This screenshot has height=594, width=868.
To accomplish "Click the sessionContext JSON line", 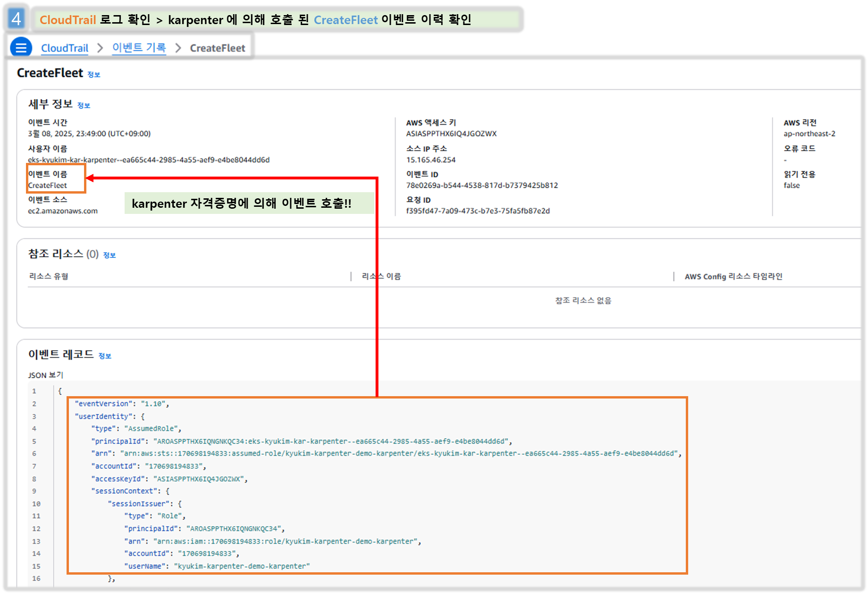I will pos(130,492).
